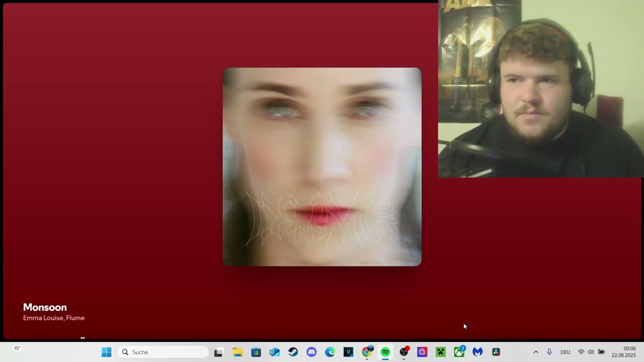
Task: Open DaVinci Resolve from the taskbar
Action: [496, 352]
